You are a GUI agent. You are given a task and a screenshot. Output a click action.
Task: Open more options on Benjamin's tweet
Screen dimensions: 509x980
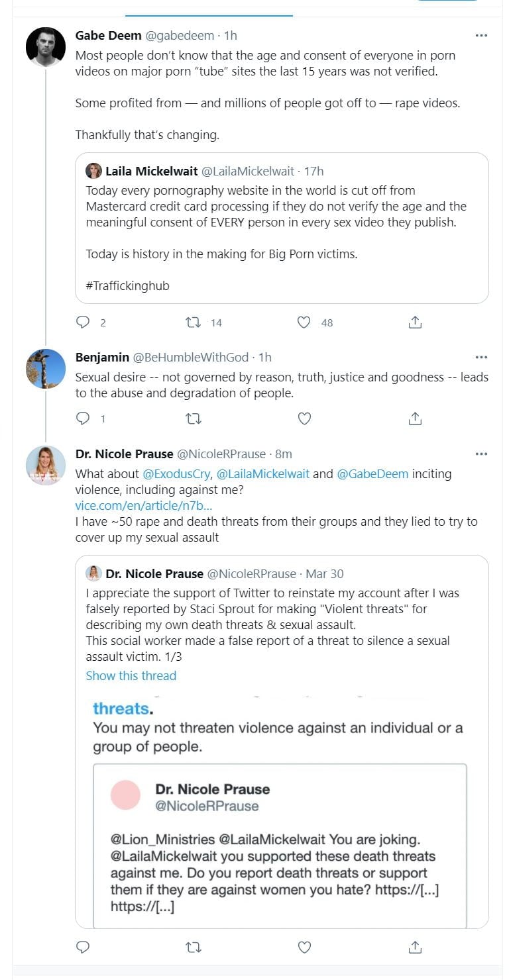point(482,358)
